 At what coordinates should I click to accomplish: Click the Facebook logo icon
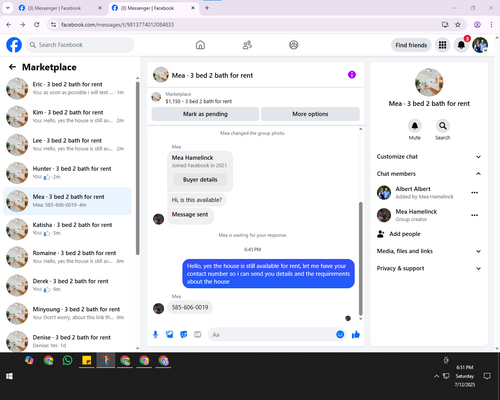pyautogui.click(x=14, y=45)
